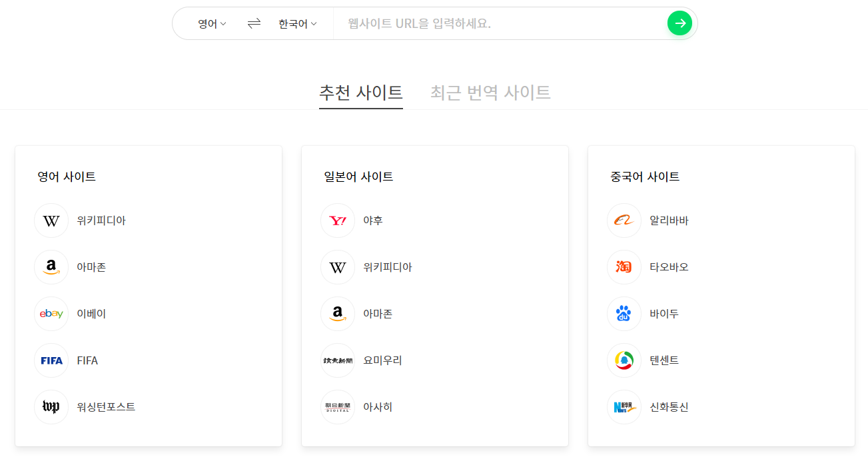Image resolution: width=868 pixels, height=457 pixels.
Task: Open the Asahi Digital logo icon
Action: (x=338, y=407)
